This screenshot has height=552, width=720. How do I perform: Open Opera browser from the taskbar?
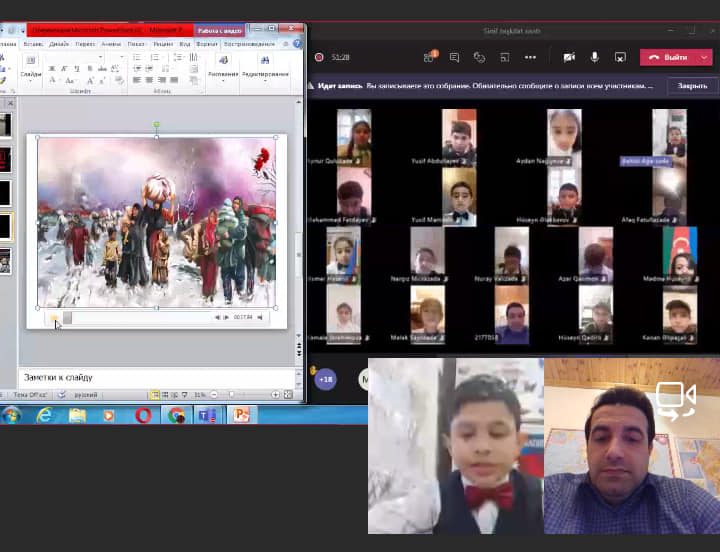click(x=143, y=415)
